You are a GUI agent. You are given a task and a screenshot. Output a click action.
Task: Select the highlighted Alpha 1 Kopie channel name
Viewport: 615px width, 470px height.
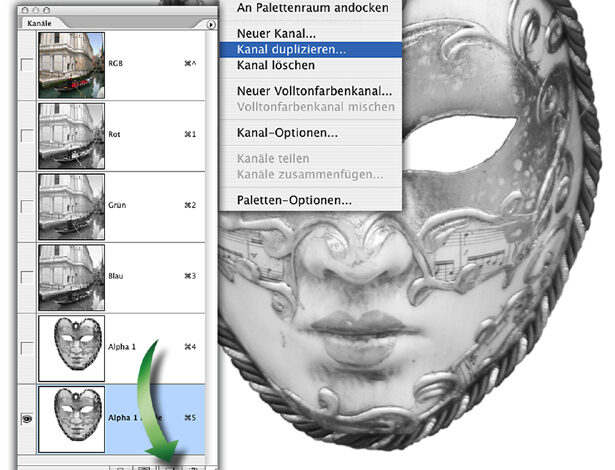coord(135,417)
